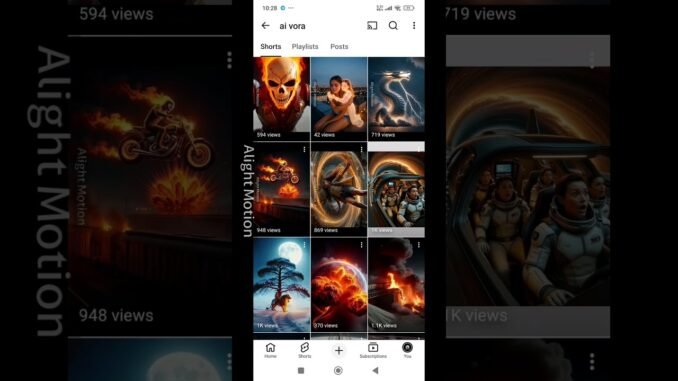This screenshot has height=381, width=678.
Task: Open the fire motorcycle short with 948 views
Action: 281,189
